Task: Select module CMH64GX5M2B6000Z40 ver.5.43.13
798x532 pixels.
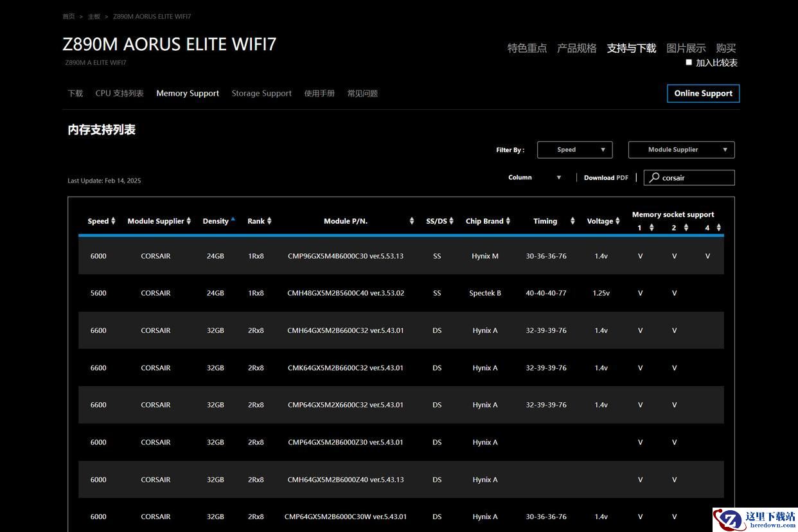Action: pos(346,479)
